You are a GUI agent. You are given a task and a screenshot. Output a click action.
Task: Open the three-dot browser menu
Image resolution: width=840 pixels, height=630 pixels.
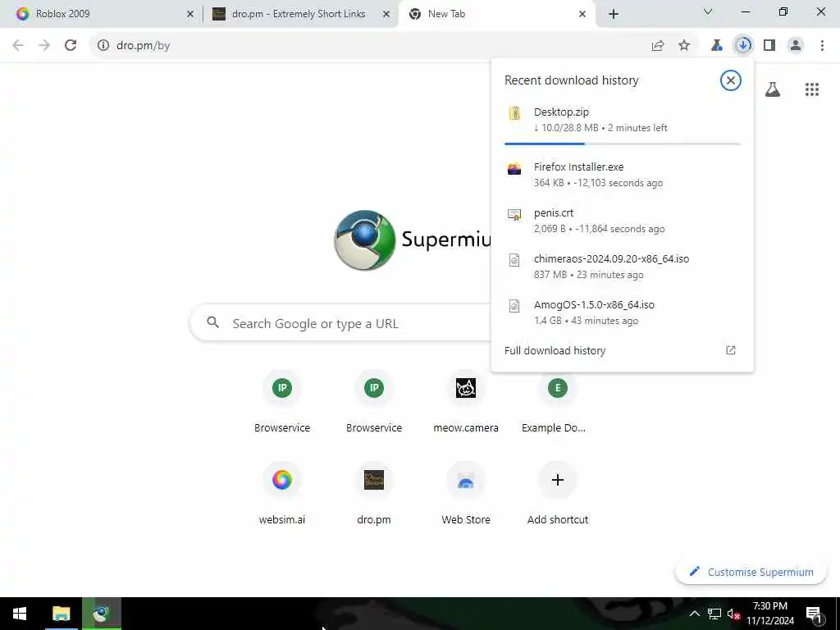pyautogui.click(x=822, y=46)
